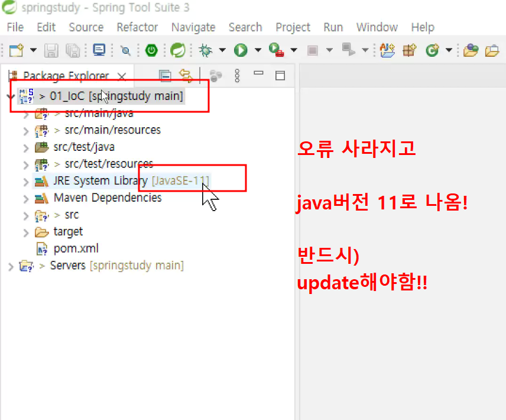Open the File menu
This screenshot has width=506, height=420.
pos(15,27)
